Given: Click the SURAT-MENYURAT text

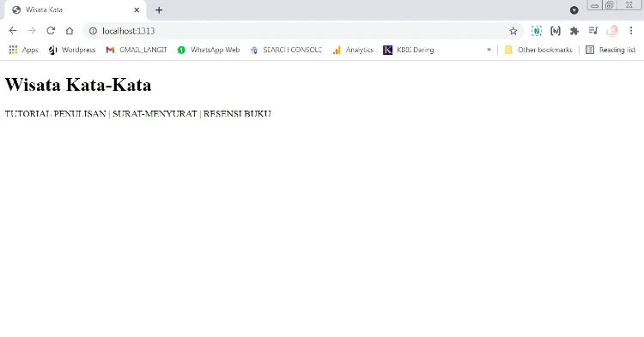Looking at the screenshot, I should coord(155,113).
